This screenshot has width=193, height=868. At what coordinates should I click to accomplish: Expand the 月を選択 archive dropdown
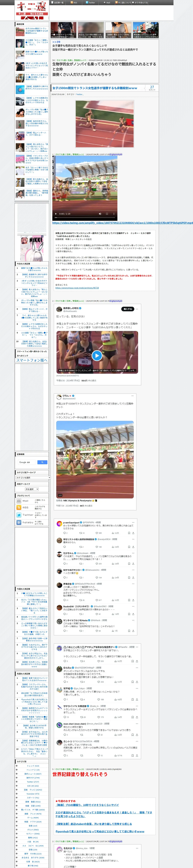click(32, 489)
